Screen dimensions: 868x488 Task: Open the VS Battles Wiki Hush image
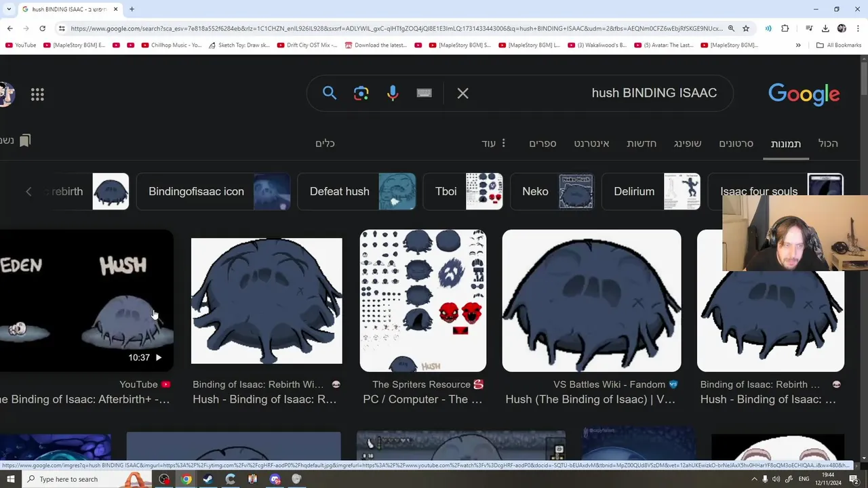591,301
